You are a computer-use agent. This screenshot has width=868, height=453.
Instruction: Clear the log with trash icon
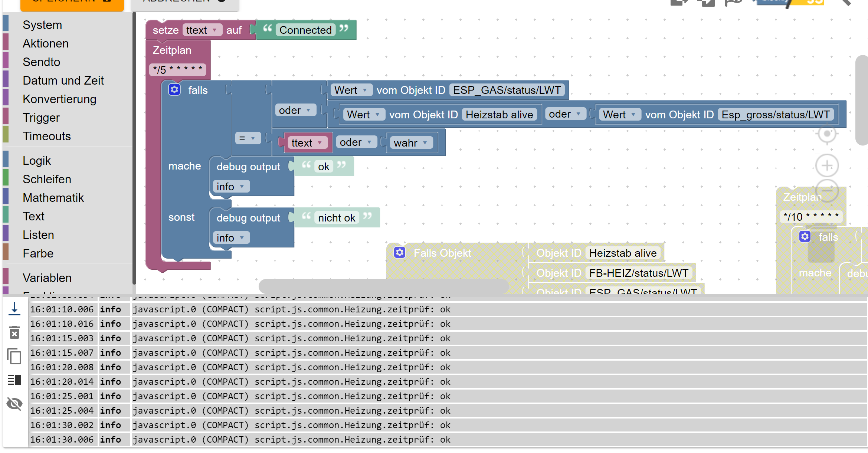14,332
